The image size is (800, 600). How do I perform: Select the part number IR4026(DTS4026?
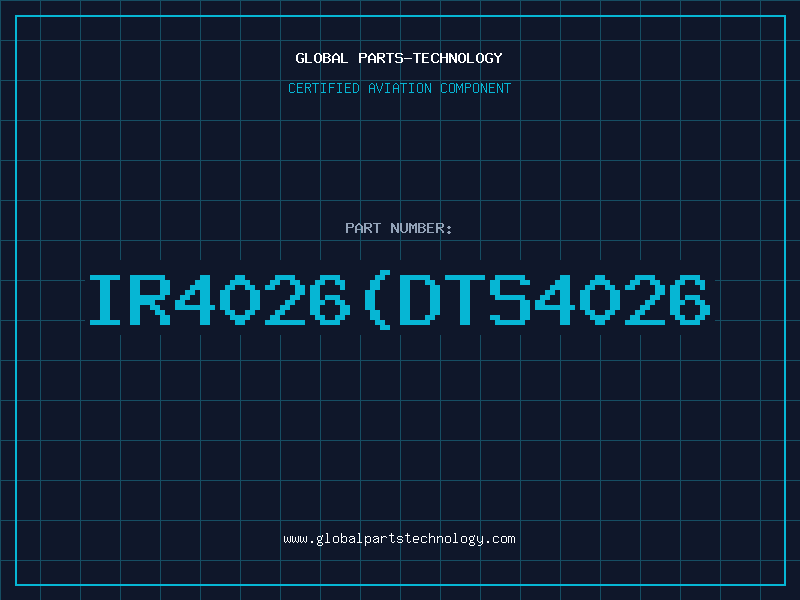400,300
